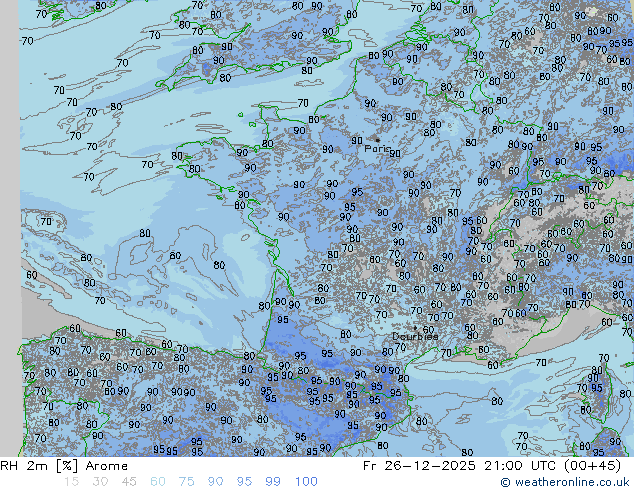Click the Dourbies location label
Viewport: 634px width, 490px height.
pos(415,336)
